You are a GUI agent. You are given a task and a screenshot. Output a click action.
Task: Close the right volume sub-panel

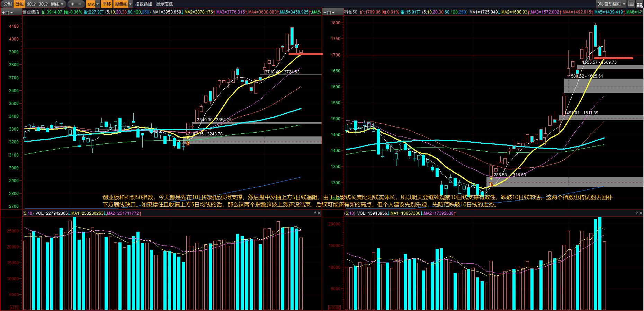point(641,213)
